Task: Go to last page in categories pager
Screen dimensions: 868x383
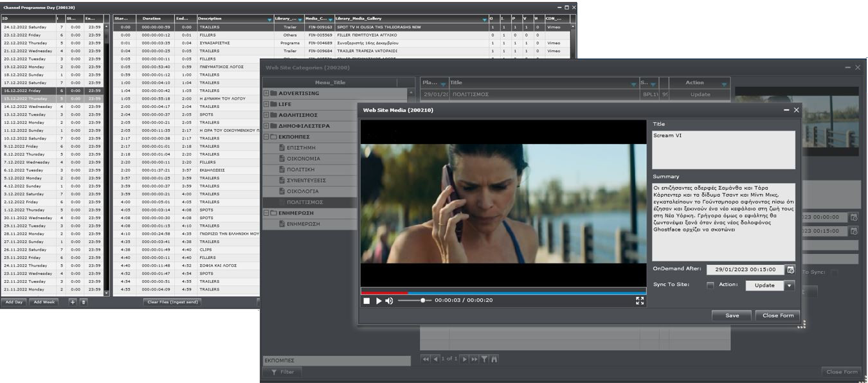Action: pyautogui.click(x=475, y=359)
